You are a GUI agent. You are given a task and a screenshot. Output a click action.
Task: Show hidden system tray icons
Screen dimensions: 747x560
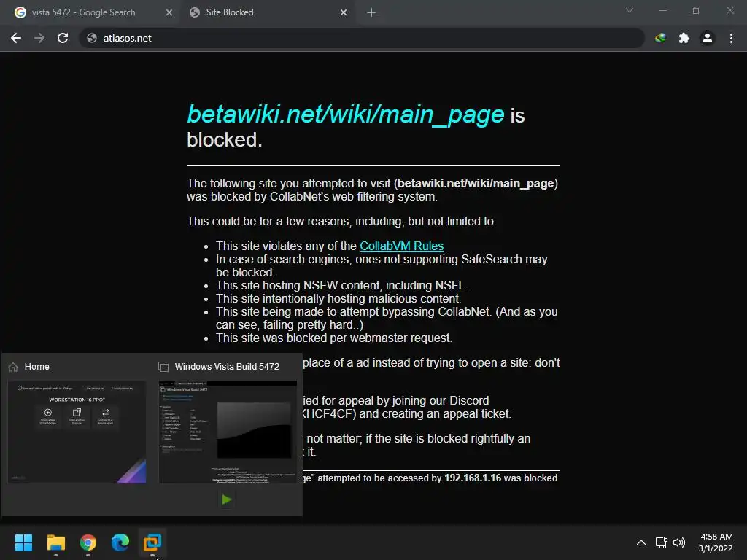(641, 542)
